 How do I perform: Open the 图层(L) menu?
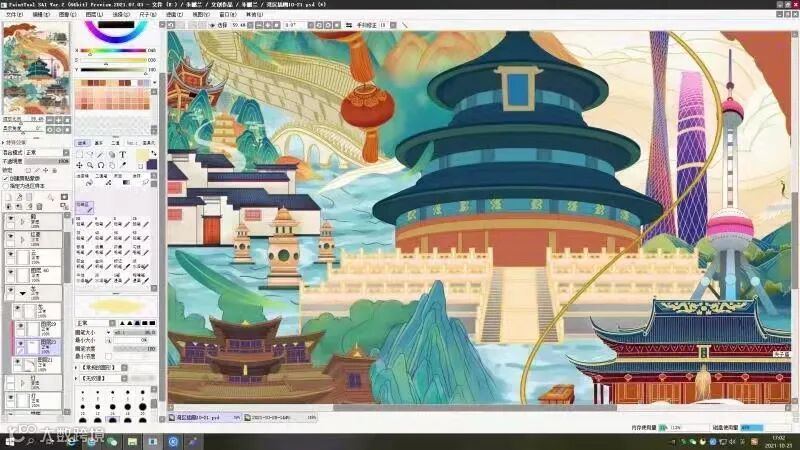tap(94, 14)
